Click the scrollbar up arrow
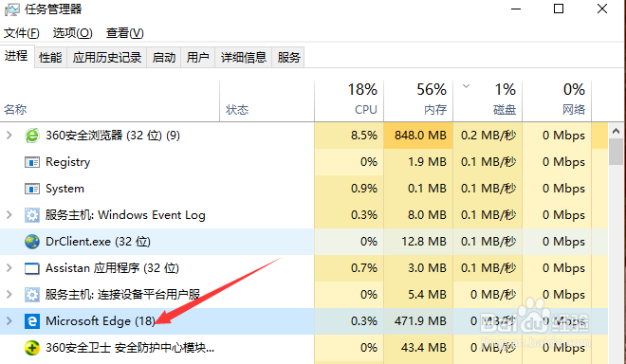This screenshot has width=626, height=364. point(616,131)
